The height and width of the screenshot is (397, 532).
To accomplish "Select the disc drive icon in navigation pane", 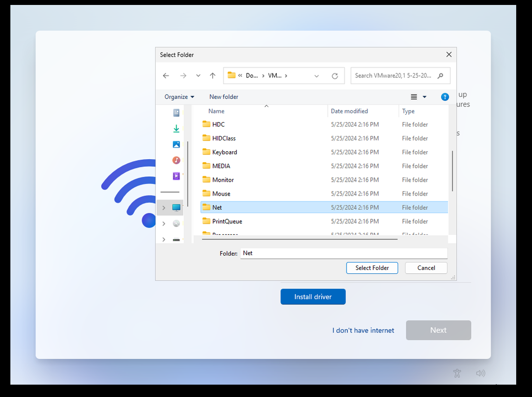I will tap(176, 223).
